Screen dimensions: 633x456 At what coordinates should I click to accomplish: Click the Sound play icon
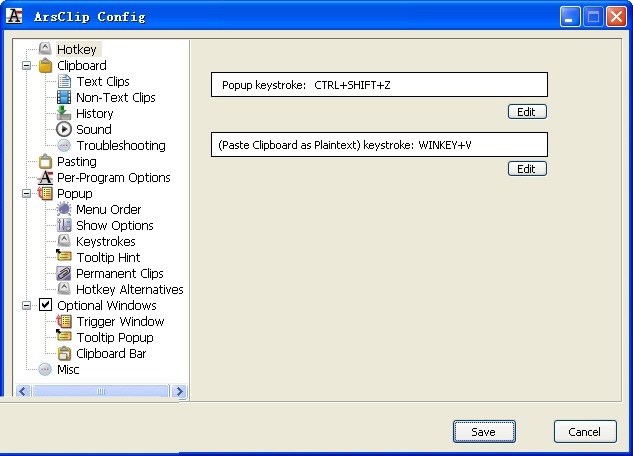64,129
